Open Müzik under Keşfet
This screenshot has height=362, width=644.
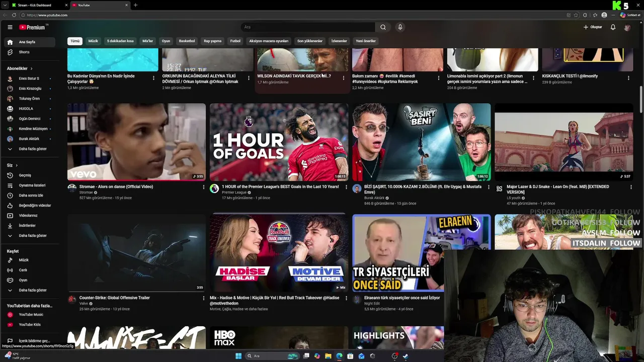pyautogui.click(x=30, y=260)
